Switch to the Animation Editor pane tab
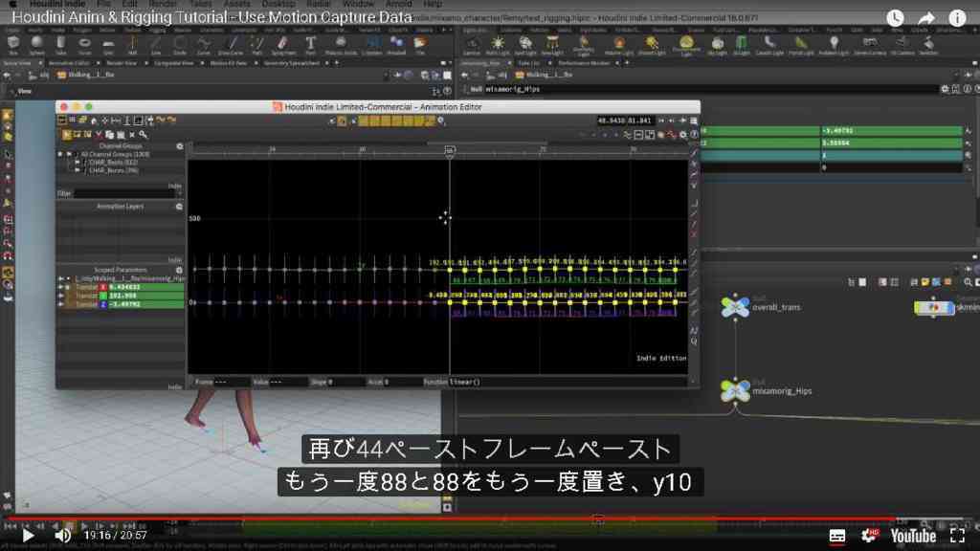 tap(69, 63)
